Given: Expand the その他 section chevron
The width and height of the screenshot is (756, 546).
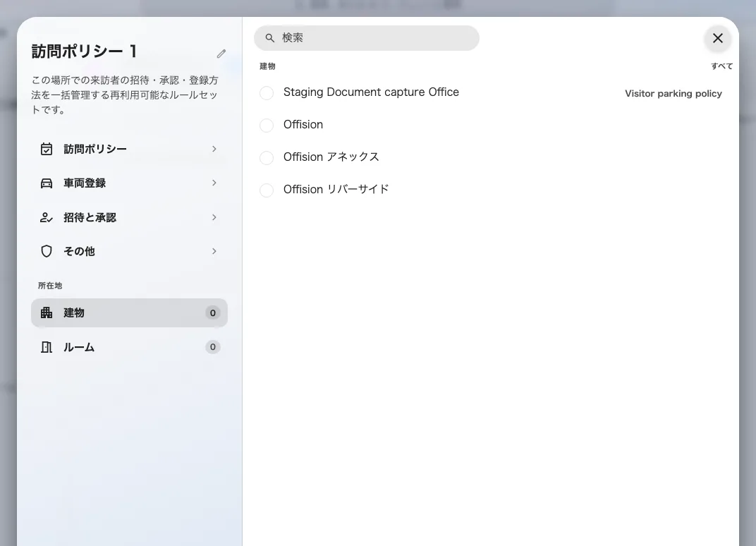Looking at the screenshot, I should [x=214, y=251].
